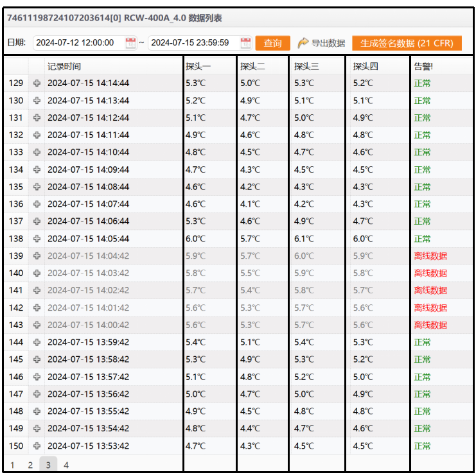The height and width of the screenshot is (475, 476).
Task: Click the 探头一 column header
Action: click(198, 66)
